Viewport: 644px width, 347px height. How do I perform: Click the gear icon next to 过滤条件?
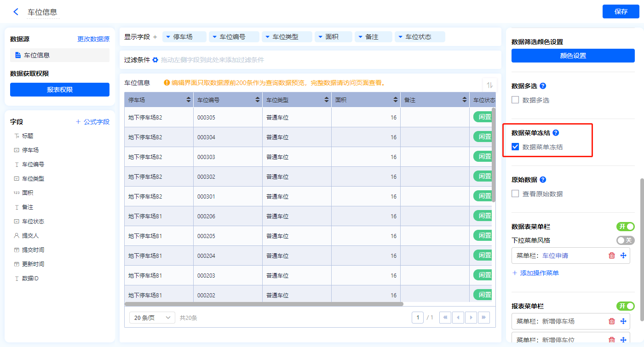tap(155, 60)
